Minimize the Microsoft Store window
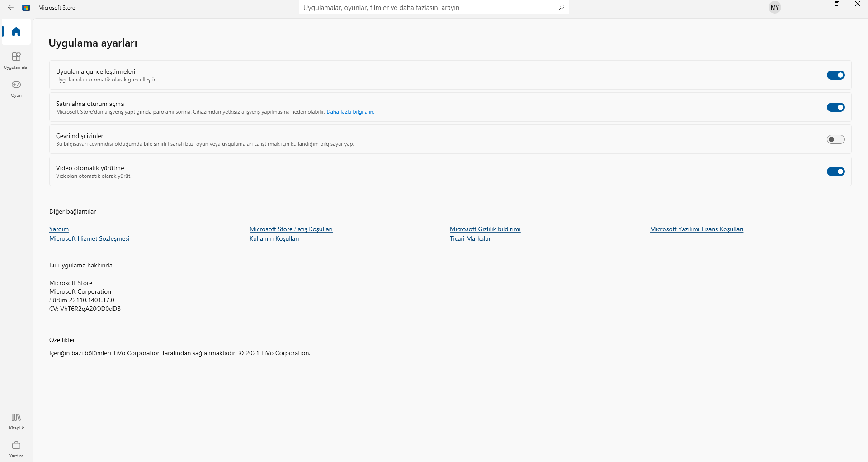This screenshot has width=868, height=462. tap(816, 4)
